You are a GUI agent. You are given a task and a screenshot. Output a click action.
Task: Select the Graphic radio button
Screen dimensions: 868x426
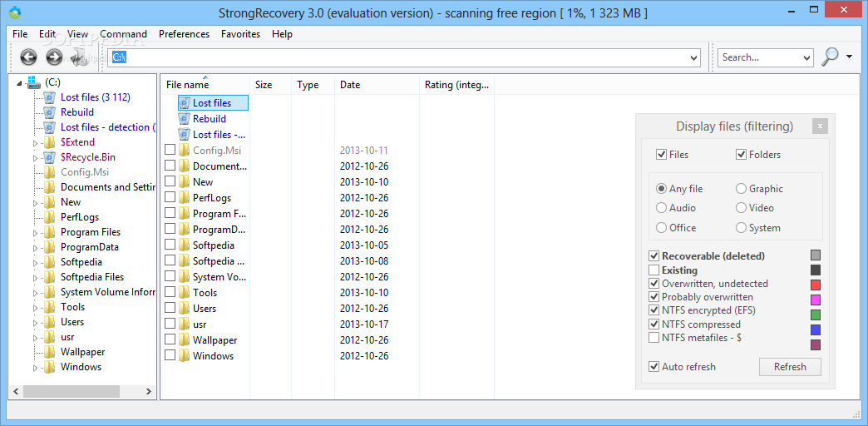click(x=741, y=189)
